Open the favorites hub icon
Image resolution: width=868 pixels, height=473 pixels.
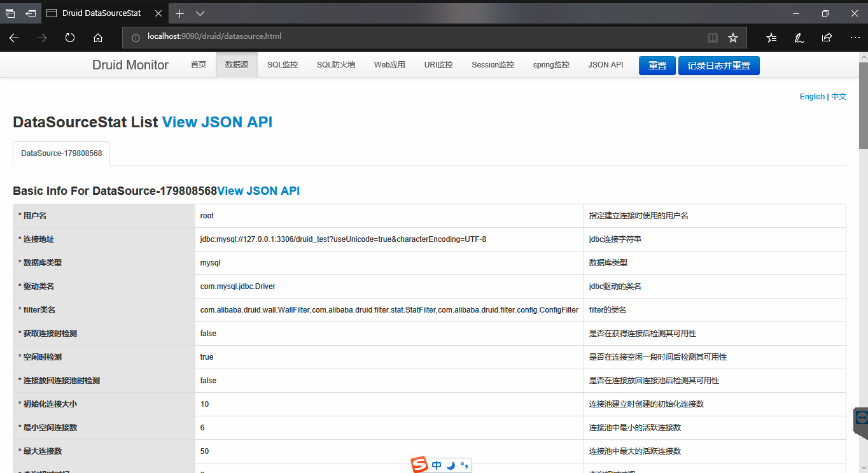pos(771,38)
